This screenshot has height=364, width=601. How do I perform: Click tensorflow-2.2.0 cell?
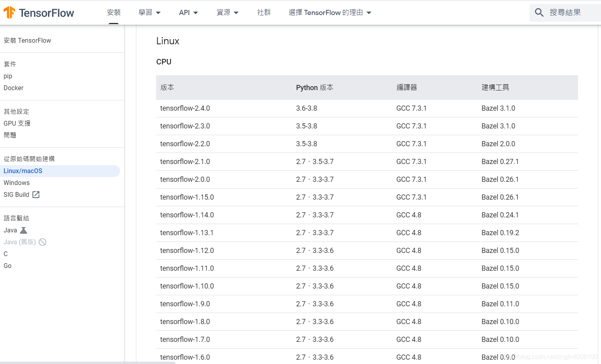tap(185, 144)
